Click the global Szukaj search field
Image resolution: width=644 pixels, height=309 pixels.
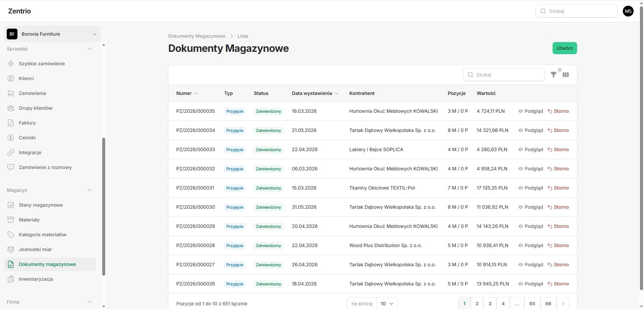576,11
